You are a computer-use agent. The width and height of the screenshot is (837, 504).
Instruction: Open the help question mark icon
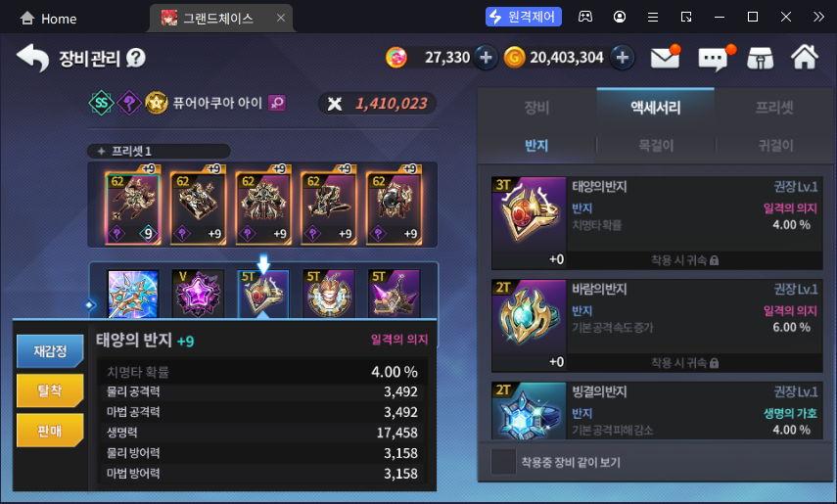pos(136,58)
